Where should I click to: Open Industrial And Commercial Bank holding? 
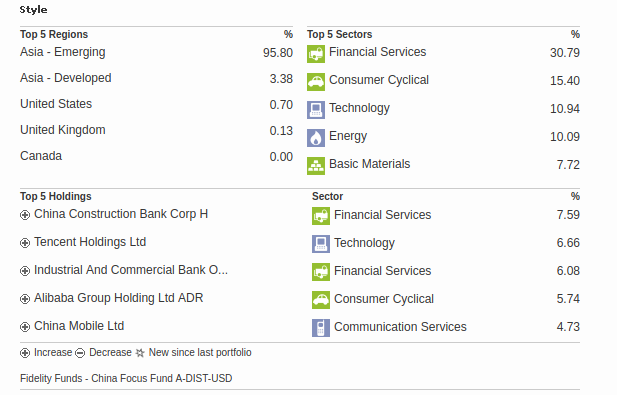click(131, 270)
